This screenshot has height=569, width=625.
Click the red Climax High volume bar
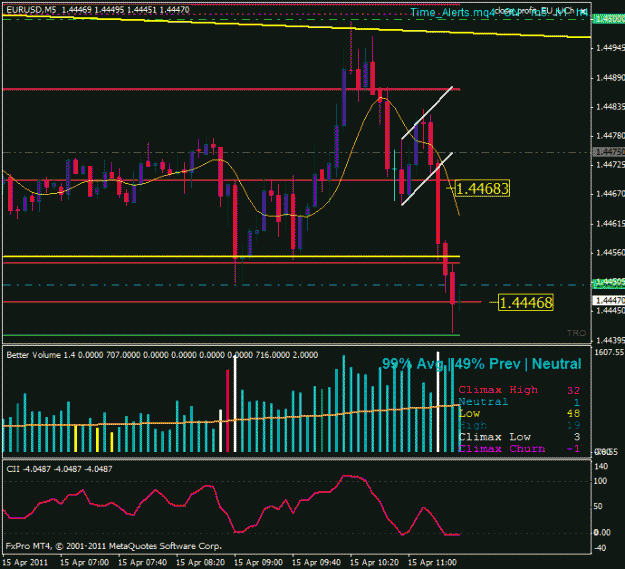(x=228, y=410)
